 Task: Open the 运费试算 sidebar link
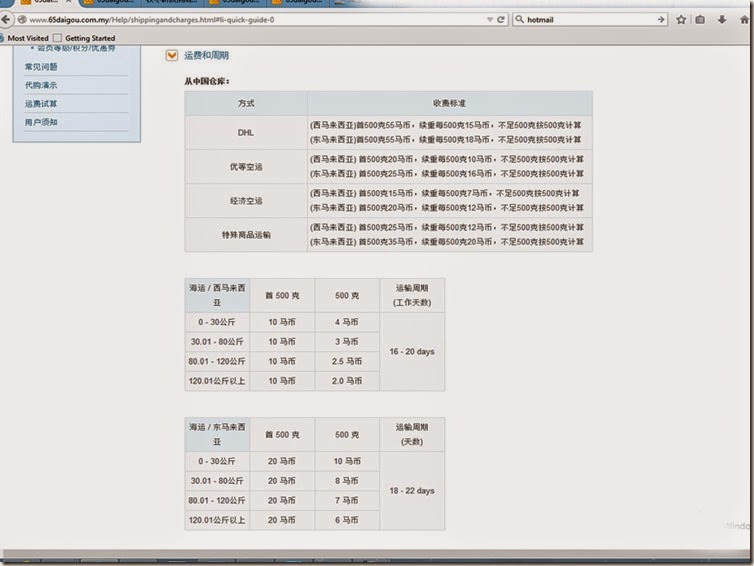point(41,103)
